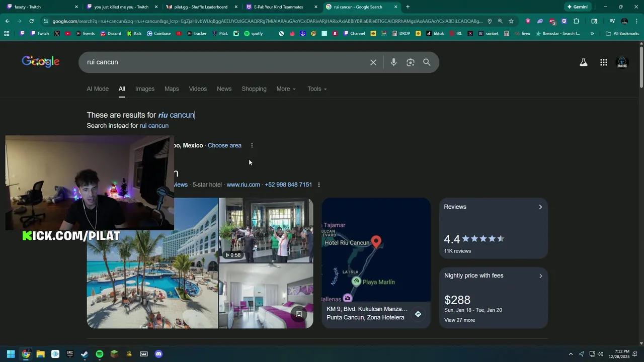Open the spotify bookmark

[254, 34]
